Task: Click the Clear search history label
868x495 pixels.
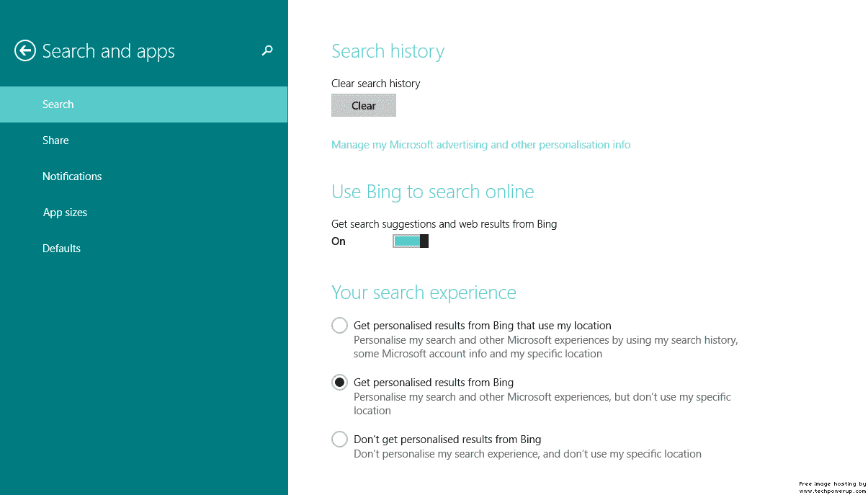Action: click(x=375, y=84)
